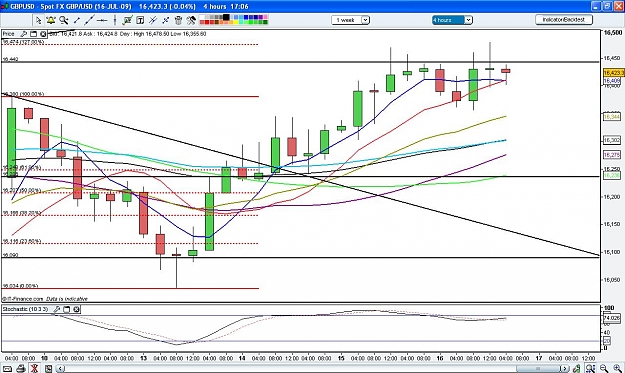This screenshot has height=373, width=625.
Task: Minimize the GBPUSD chart window
Action: coord(596,6)
